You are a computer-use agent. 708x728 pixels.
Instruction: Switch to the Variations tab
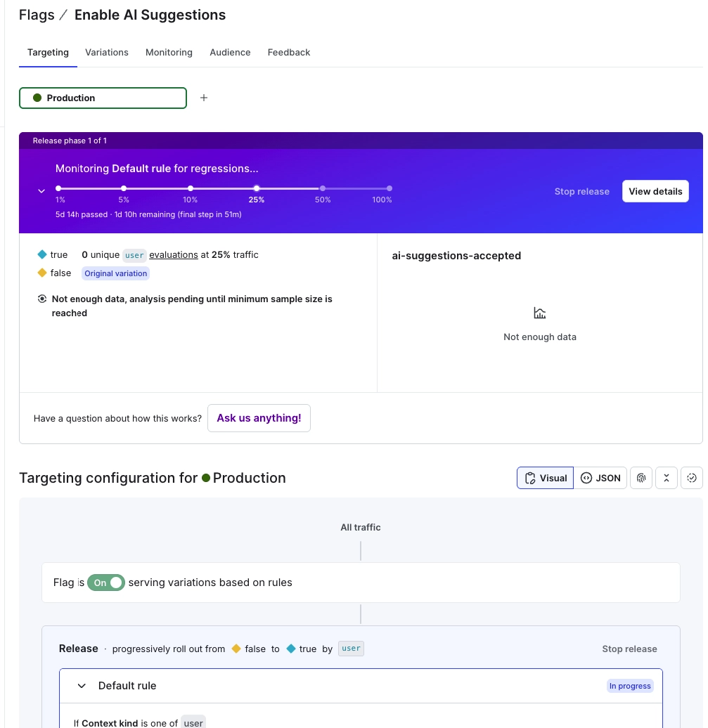pyautogui.click(x=106, y=53)
